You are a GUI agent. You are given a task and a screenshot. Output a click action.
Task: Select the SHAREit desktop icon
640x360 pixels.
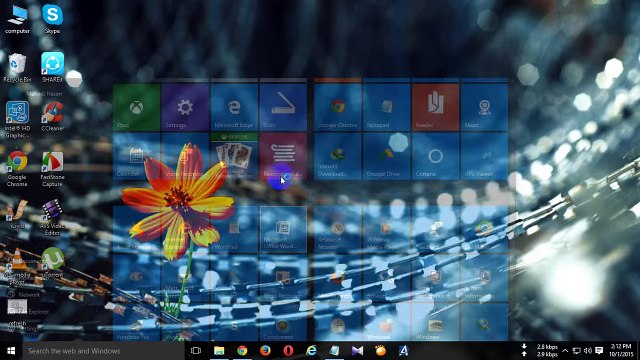(x=52, y=68)
